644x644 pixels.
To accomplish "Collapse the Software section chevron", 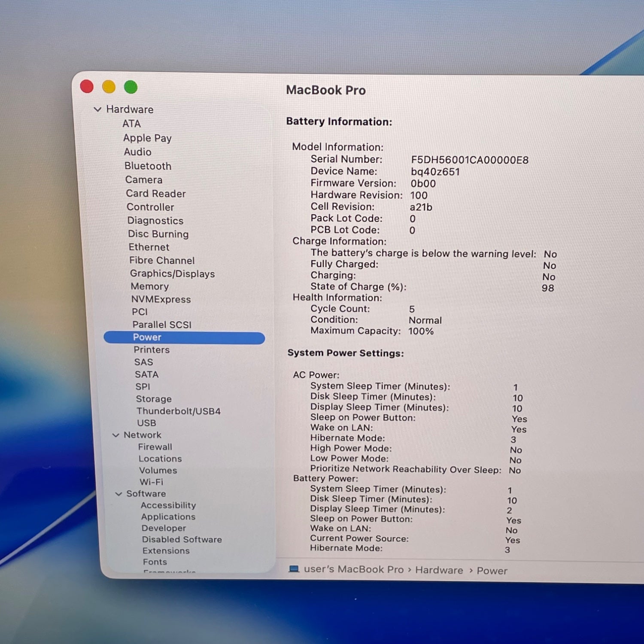I will [x=118, y=494].
